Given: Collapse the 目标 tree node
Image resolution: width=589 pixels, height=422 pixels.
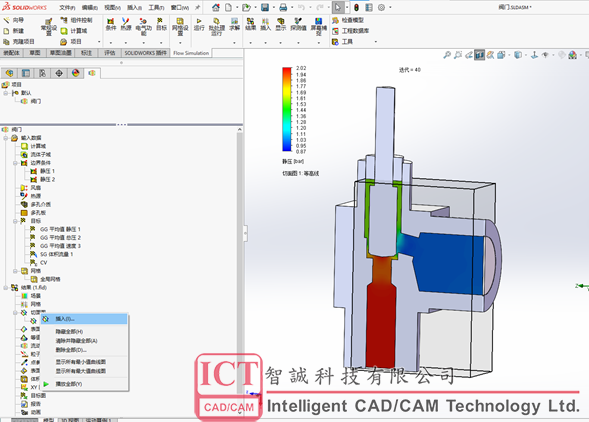Looking at the screenshot, I should (x=15, y=221).
